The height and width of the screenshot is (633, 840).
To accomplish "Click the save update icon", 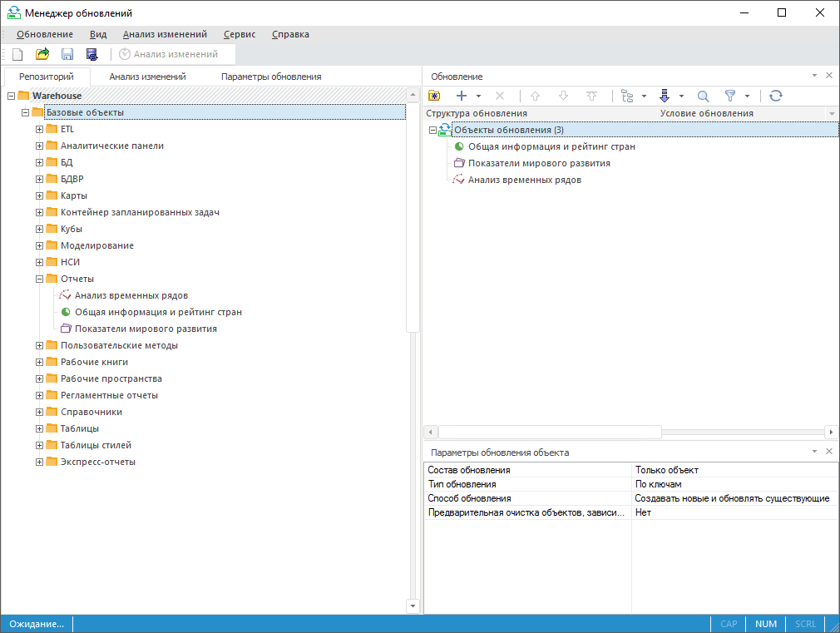I will tap(67, 54).
